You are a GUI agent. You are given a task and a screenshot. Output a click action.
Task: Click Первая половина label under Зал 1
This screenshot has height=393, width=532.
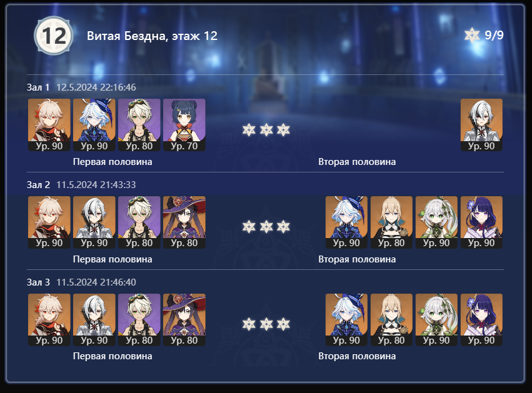click(113, 162)
